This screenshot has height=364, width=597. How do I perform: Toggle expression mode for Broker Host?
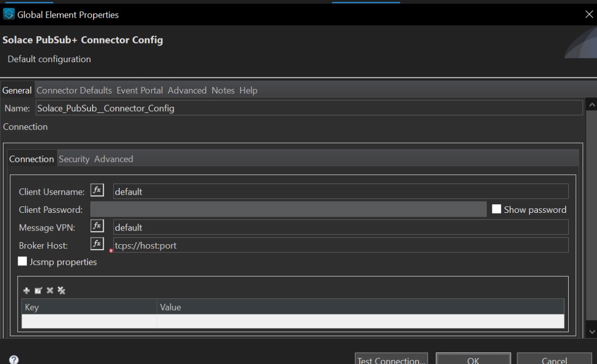(x=97, y=244)
